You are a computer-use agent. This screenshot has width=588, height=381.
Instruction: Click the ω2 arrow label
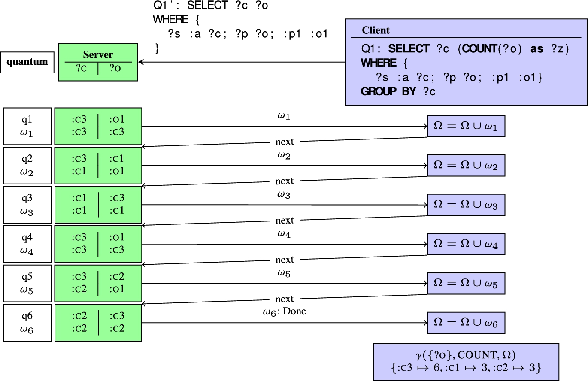coord(284,156)
